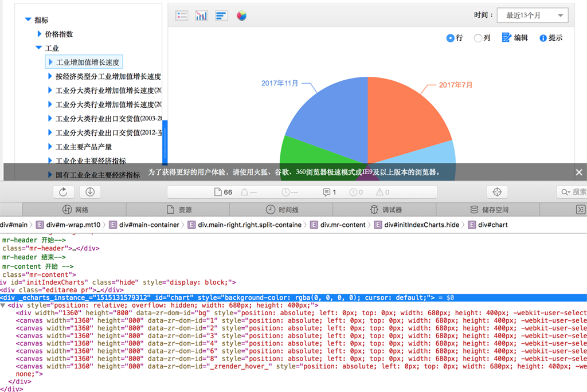Switch to the table list view icon
The image size is (587, 392).
coord(182,15)
